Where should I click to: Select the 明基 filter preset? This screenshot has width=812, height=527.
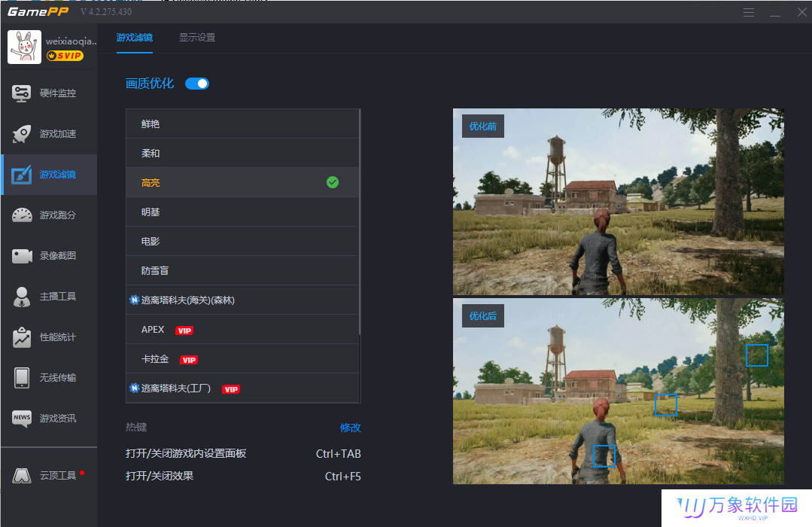(242, 212)
